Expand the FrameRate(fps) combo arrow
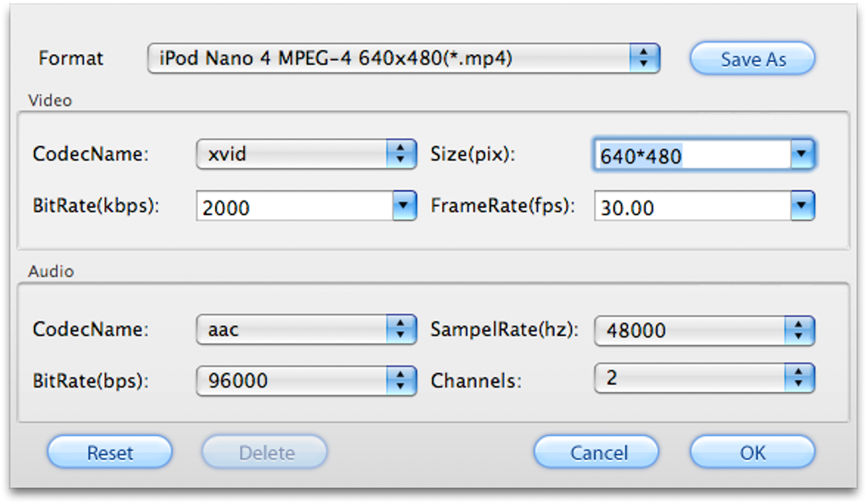This screenshot has width=867, height=504. 802,207
